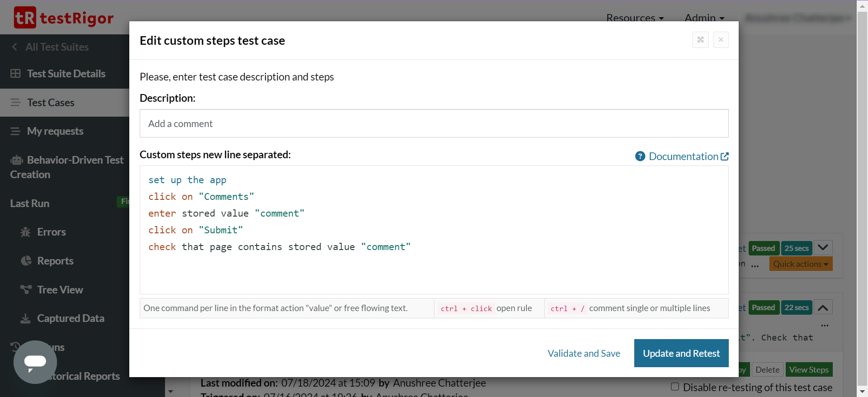868x397 pixels.
Task: Expand the Quick actions dropdown
Action: click(800, 264)
